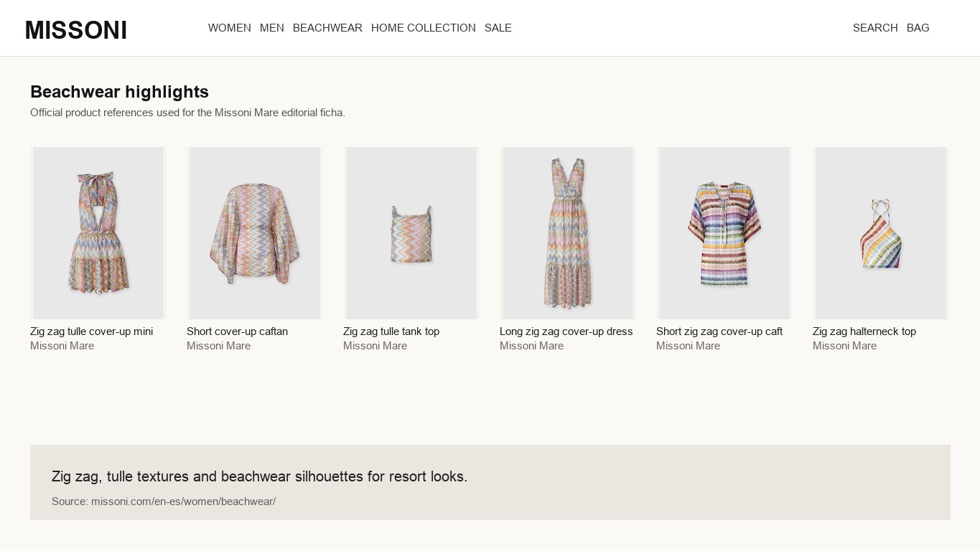Open the long zig zag cover-up dress image
Screen dimensions: 980x551
click(x=568, y=233)
